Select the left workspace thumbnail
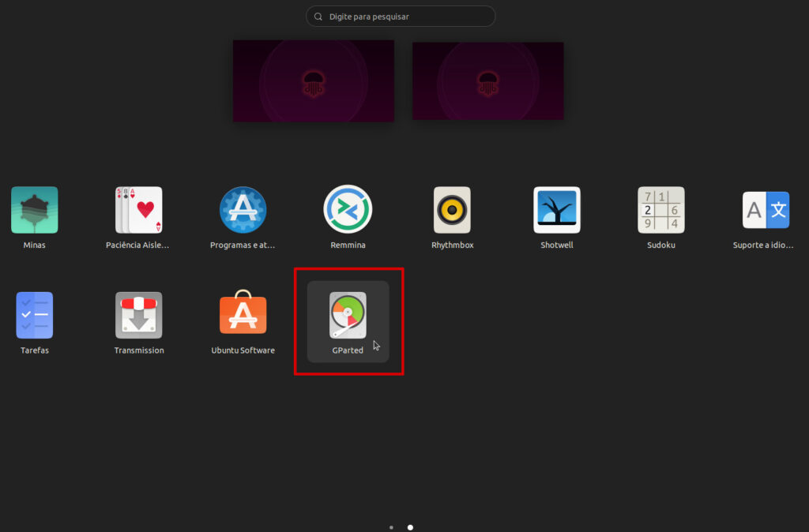This screenshot has height=532, width=809. pos(313,81)
